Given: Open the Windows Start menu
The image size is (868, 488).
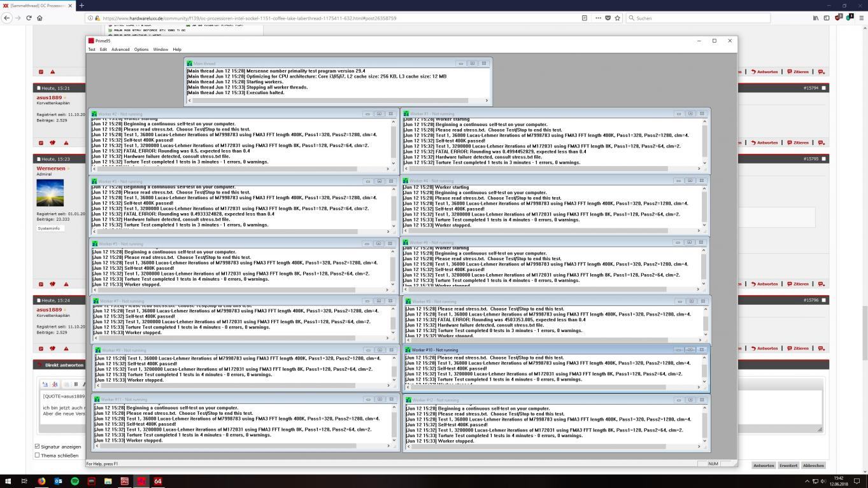Looking at the screenshot, I should [x=8, y=481].
